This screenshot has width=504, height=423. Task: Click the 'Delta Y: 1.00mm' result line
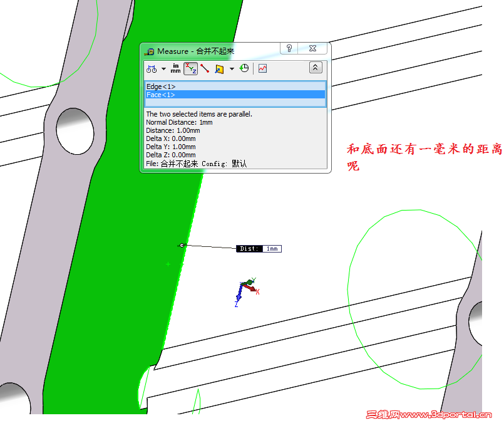tap(171, 147)
